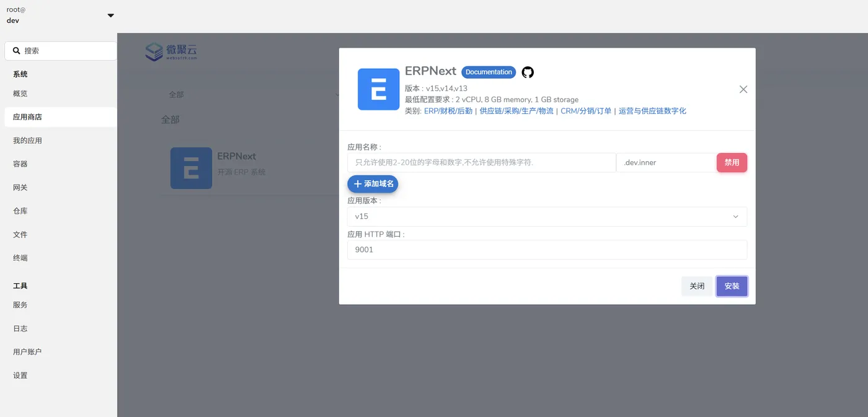This screenshot has width=868, height=417.
Task: Click the 最低配置要求 requirements line
Action: point(492,100)
